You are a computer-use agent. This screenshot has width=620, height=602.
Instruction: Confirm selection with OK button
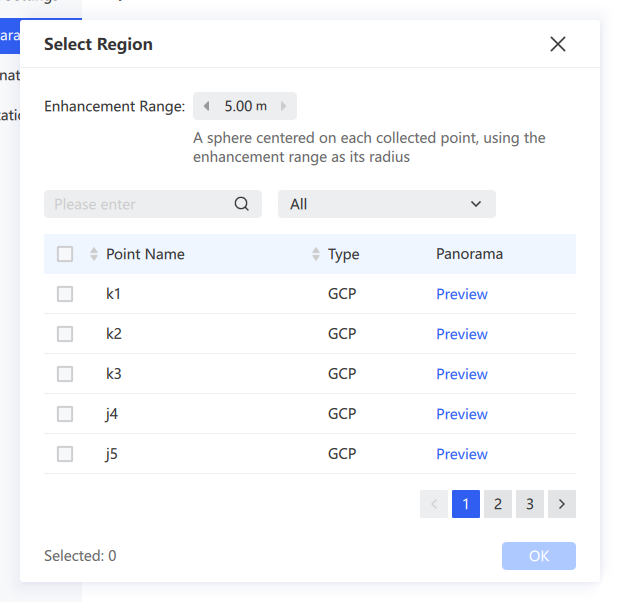pos(539,556)
